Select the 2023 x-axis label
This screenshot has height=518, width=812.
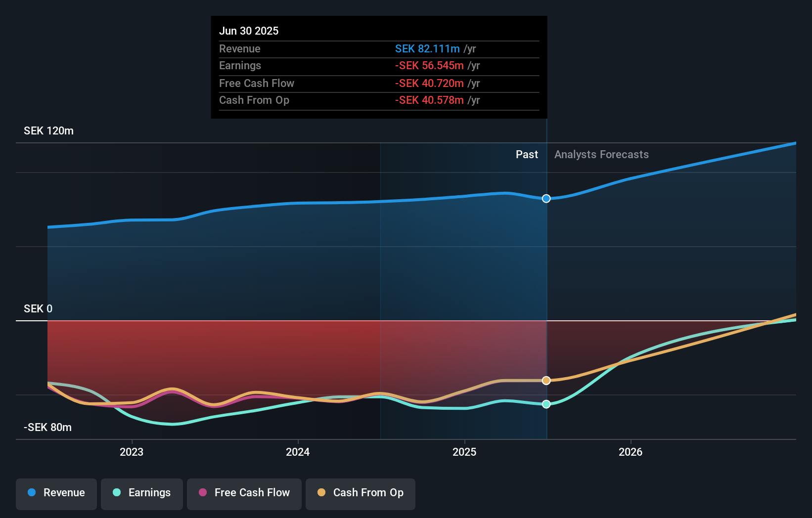(132, 452)
